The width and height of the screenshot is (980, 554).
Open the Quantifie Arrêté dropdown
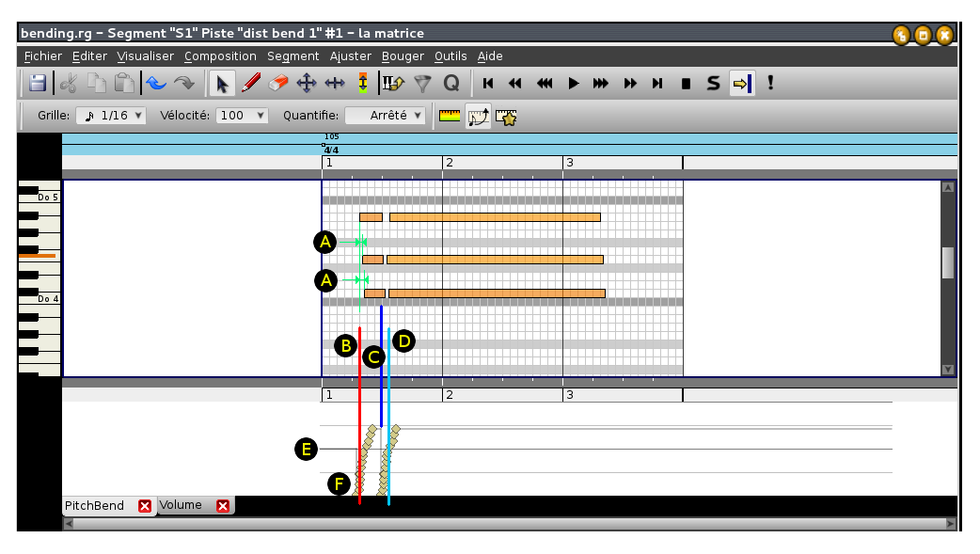tap(386, 116)
